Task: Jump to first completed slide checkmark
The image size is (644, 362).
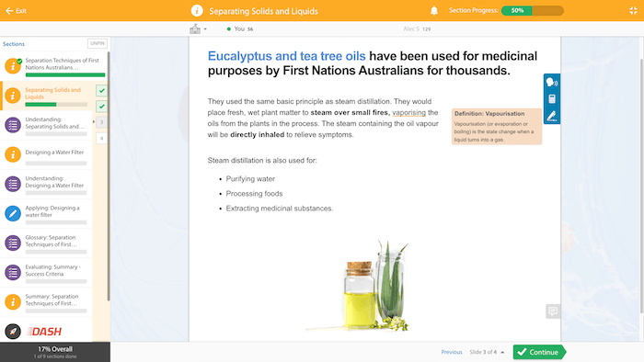Action: 101,90
